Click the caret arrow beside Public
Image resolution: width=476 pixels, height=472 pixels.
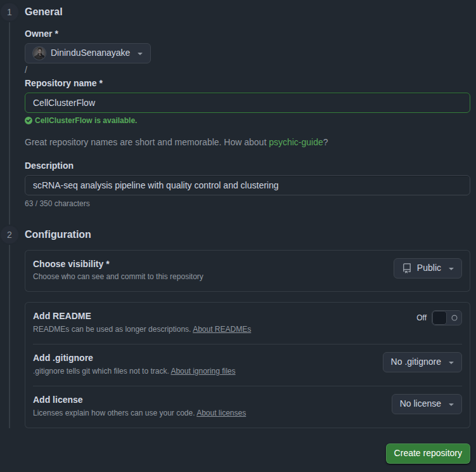[451, 269]
